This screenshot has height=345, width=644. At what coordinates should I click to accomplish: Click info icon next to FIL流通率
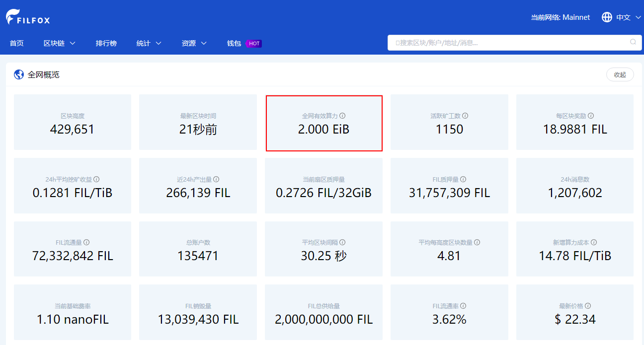tap(463, 306)
